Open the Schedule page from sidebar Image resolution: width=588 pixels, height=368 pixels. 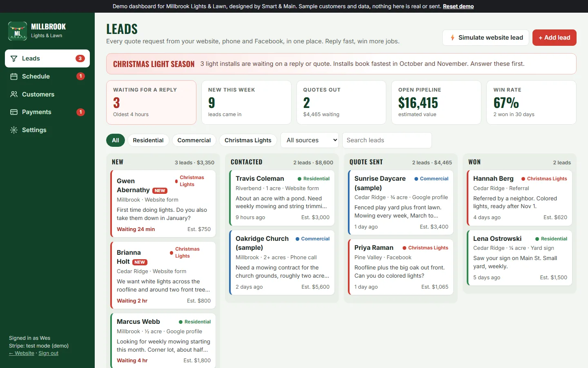pyautogui.click(x=47, y=76)
